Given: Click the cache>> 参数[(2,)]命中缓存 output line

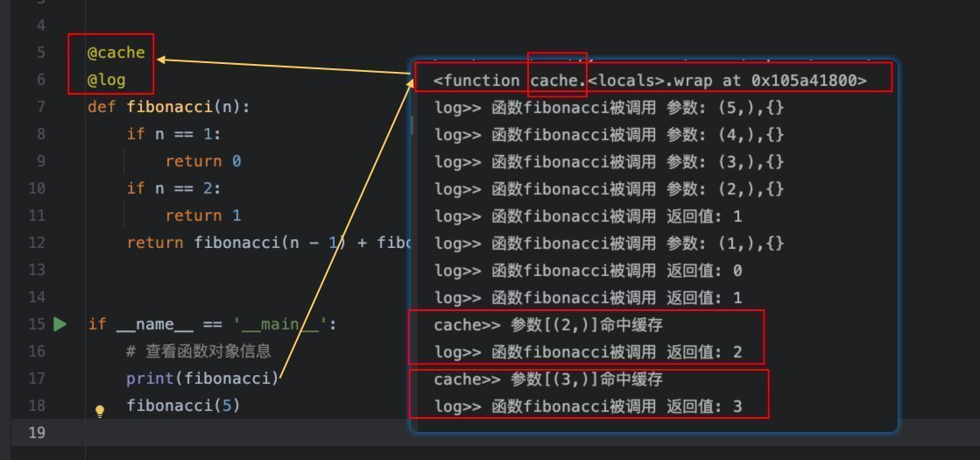Looking at the screenshot, I should click(548, 325).
